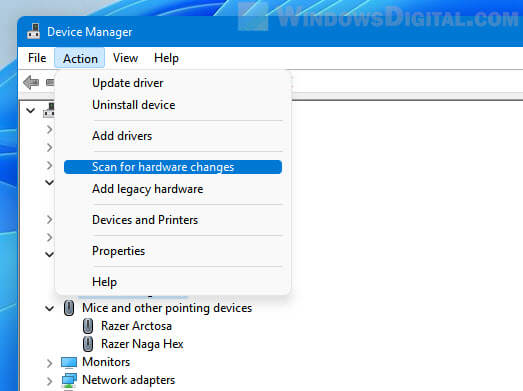Open the File menu
The image size is (523, 391).
[37, 58]
